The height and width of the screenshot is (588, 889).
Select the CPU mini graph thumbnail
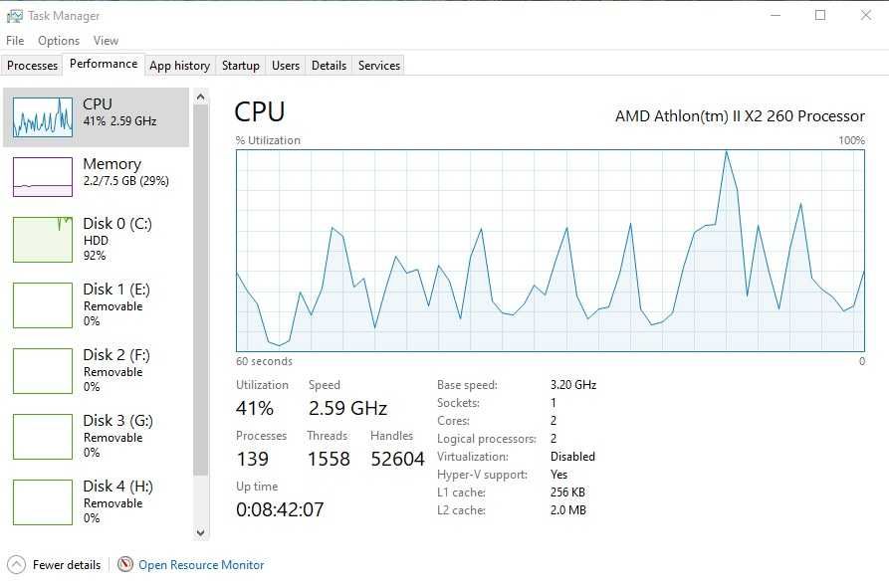click(x=43, y=117)
